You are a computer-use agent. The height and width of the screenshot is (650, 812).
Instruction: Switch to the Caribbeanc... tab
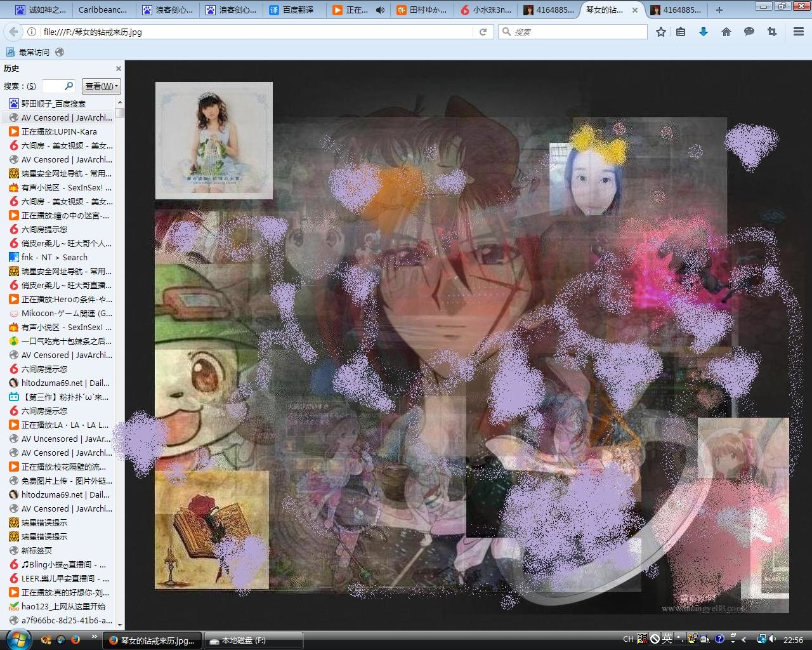103,10
